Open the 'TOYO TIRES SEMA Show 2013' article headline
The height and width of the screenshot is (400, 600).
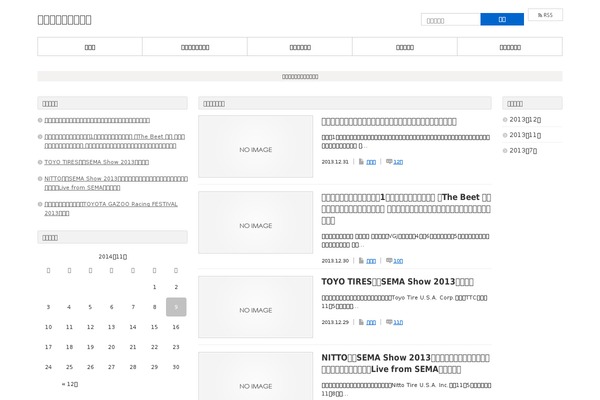pyautogui.click(x=397, y=282)
